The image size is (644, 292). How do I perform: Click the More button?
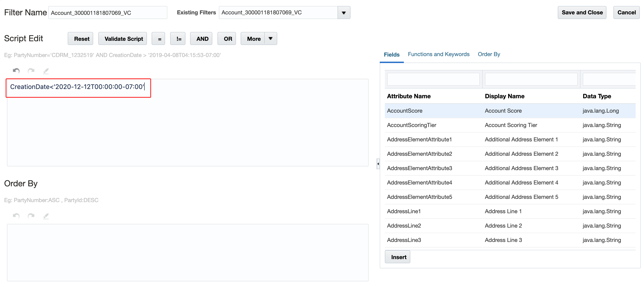[x=253, y=39]
